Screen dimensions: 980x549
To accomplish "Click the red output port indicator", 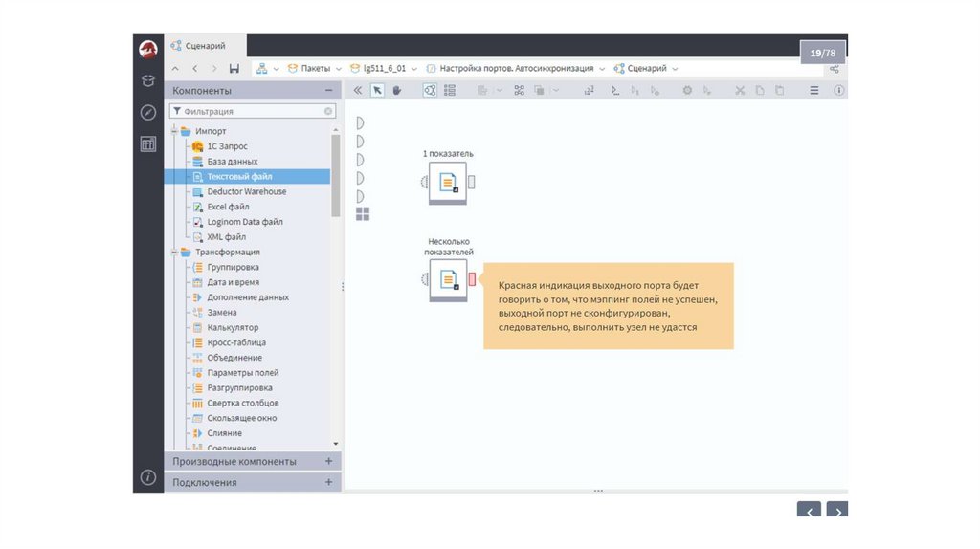I will 472,279.
